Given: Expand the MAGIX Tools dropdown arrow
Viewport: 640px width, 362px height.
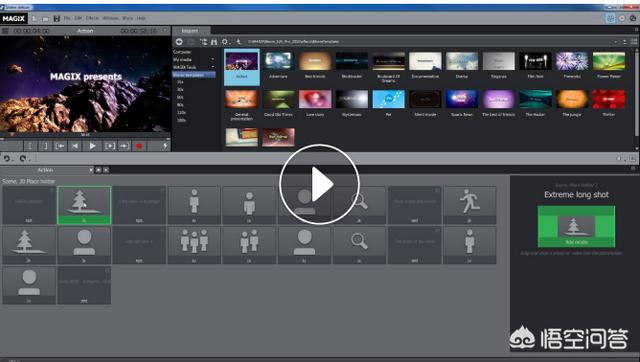Looking at the screenshot, I should point(213,67).
